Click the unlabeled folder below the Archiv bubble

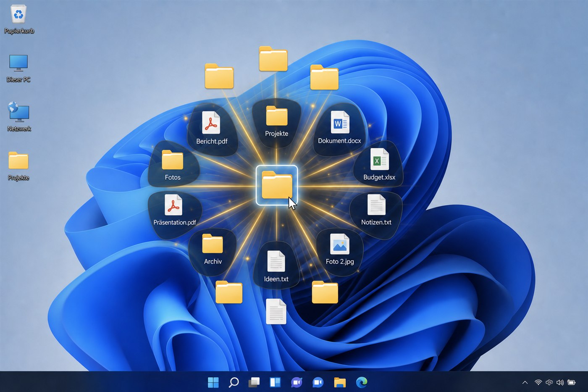point(229,292)
